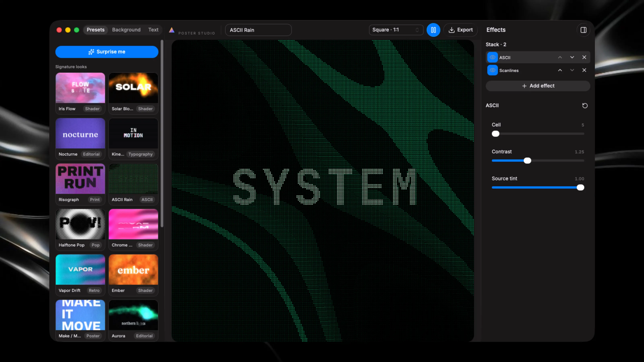
Task: Click the Surprise me button
Action: coord(107,52)
